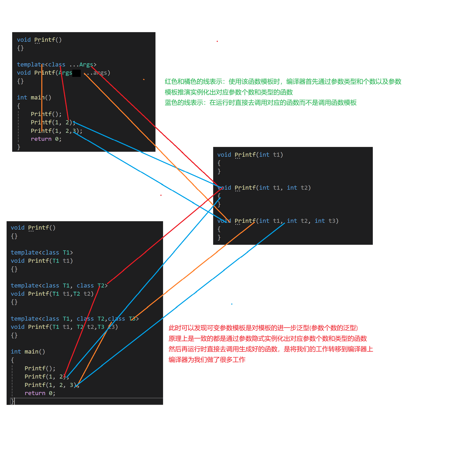476x452 pixels.
Task: Click 'int main()' in the bottom code block
Action: tap(28, 352)
